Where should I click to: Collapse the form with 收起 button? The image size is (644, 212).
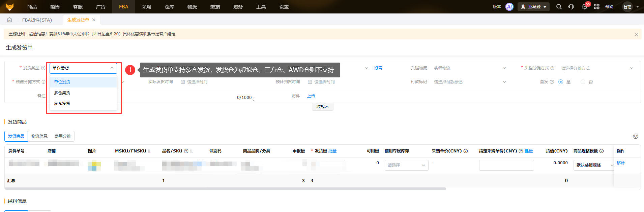(322, 107)
